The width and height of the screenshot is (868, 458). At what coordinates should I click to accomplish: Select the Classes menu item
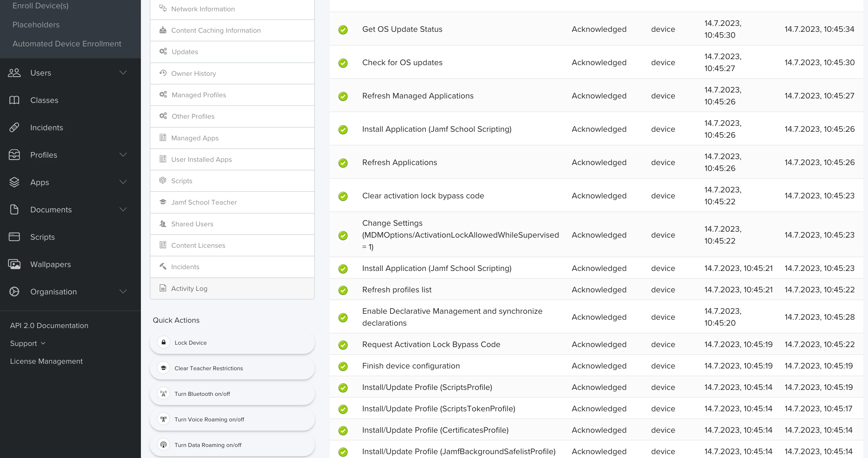70,100
